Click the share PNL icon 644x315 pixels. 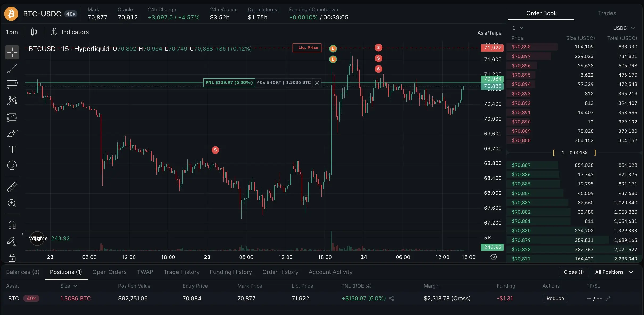(391, 299)
